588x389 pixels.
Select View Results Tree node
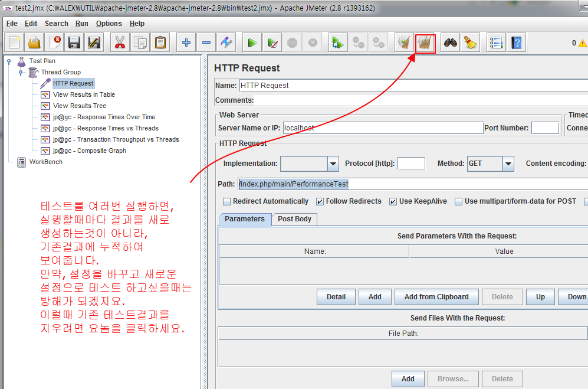pos(80,106)
